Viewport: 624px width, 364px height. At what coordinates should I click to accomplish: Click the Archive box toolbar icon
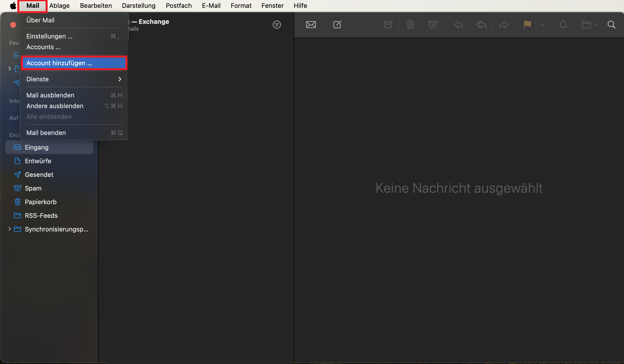coord(388,25)
